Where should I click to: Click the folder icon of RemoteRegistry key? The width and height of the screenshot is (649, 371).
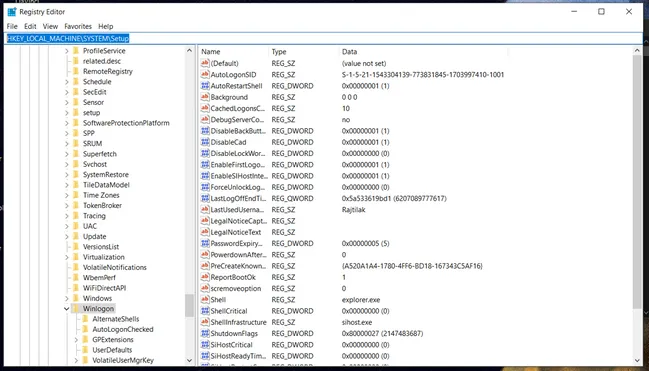(76, 71)
